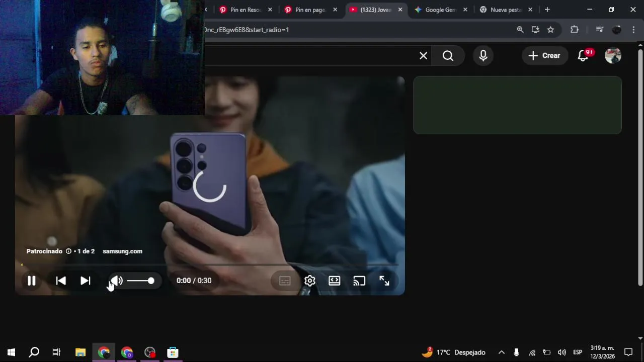The height and width of the screenshot is (362, 644).
Task: Open the weather widget showing 17°C Despejado
Action: (x=453, y=352)
